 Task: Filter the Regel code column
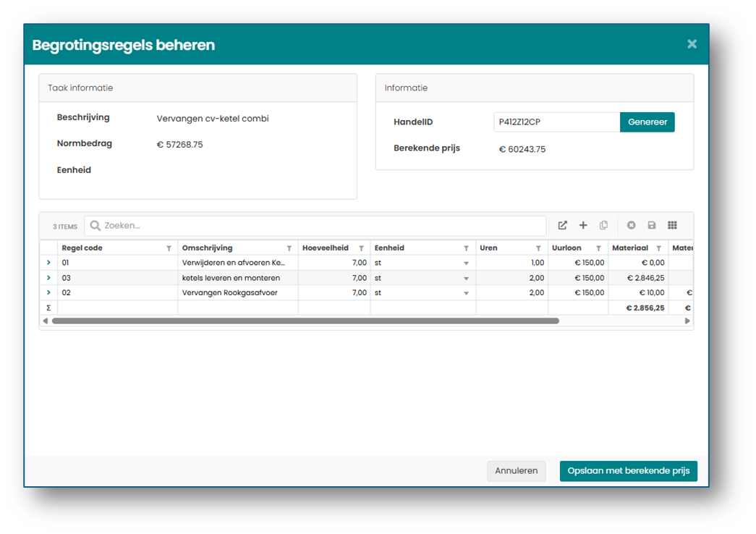[x=169, y=248]
